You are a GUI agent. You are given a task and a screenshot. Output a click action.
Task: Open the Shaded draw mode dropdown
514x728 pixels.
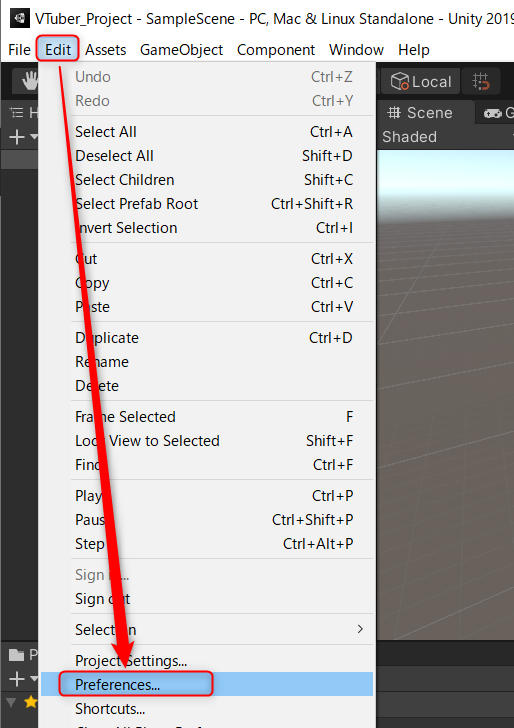pos(410,137)
